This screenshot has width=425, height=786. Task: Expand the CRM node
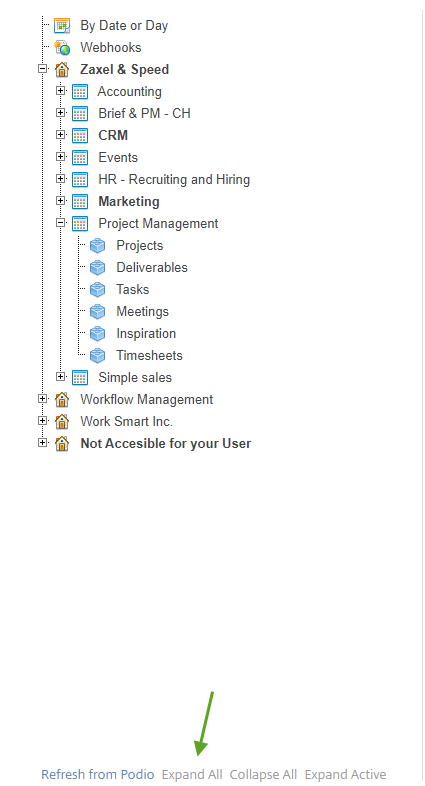(x=61, y=134)
